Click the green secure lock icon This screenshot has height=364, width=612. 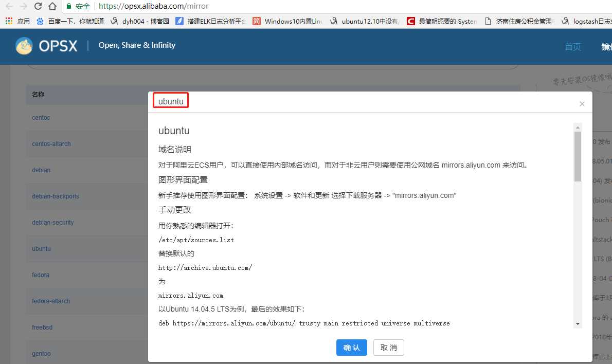point(69,6)
